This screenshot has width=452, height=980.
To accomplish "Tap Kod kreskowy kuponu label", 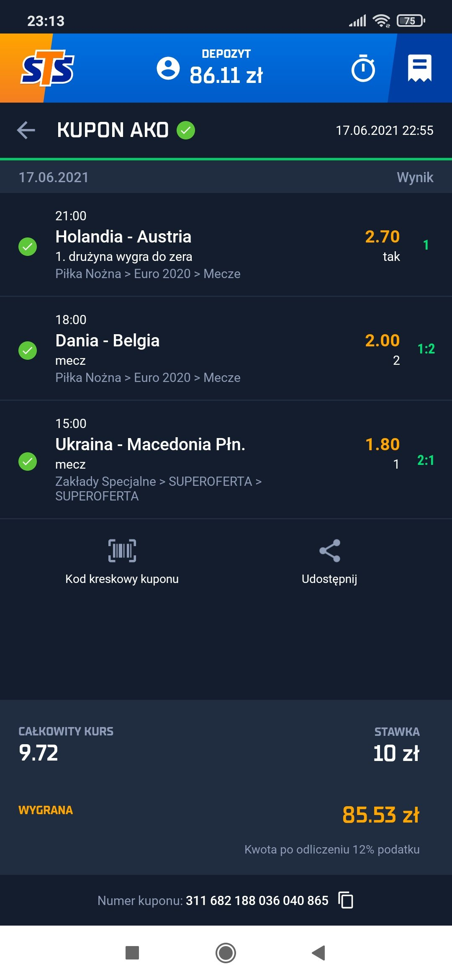I will (122, 579).
